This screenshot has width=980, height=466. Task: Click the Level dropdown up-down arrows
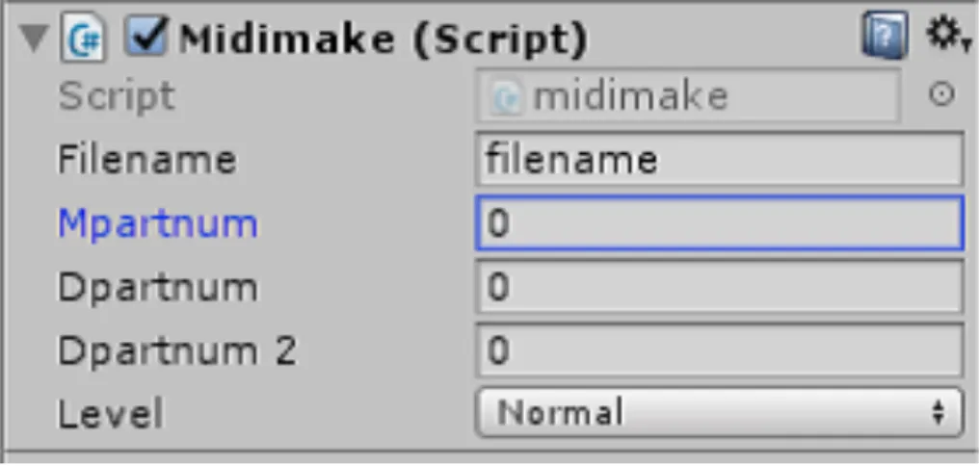pos(938,413)
